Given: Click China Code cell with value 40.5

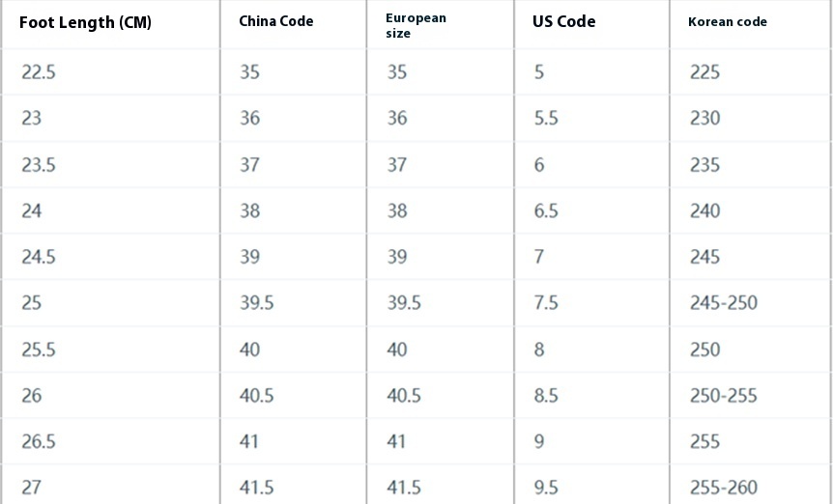Looking at the screenshot, I should click(x=257, y=396).
